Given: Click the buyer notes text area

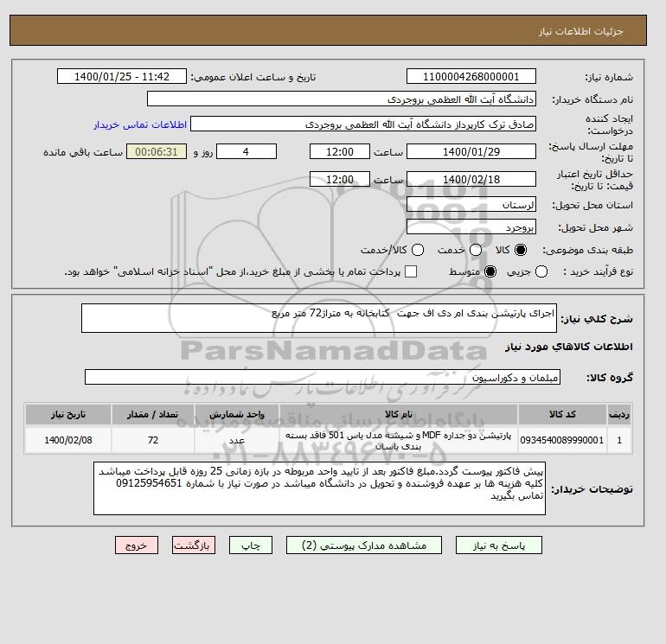Looking at the screenshot, I should [x=319, y=488].
